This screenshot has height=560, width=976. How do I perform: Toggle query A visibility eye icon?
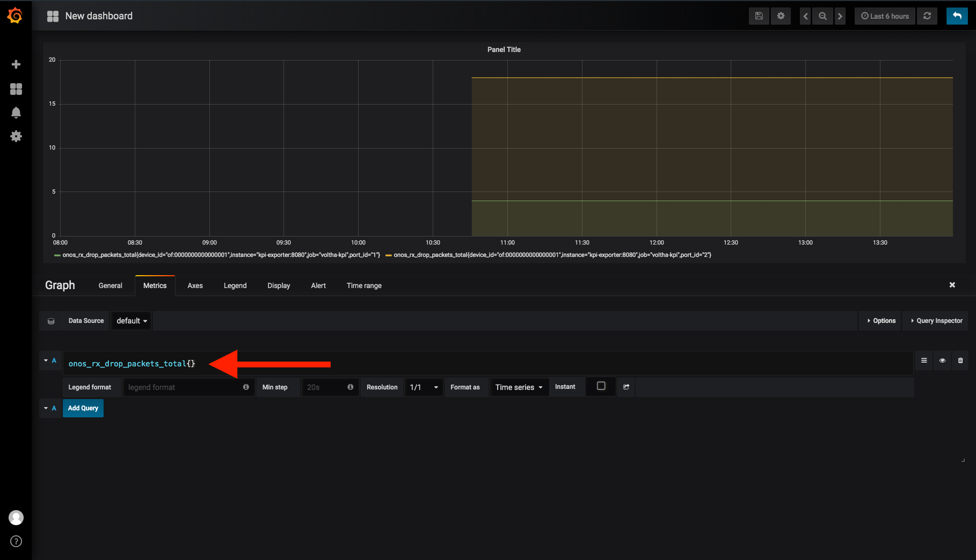[942, 360]
